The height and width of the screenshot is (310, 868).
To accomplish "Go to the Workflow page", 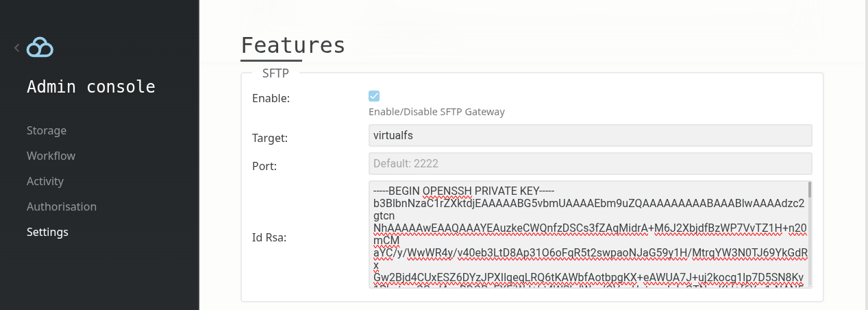I will (x=51, y=156).
